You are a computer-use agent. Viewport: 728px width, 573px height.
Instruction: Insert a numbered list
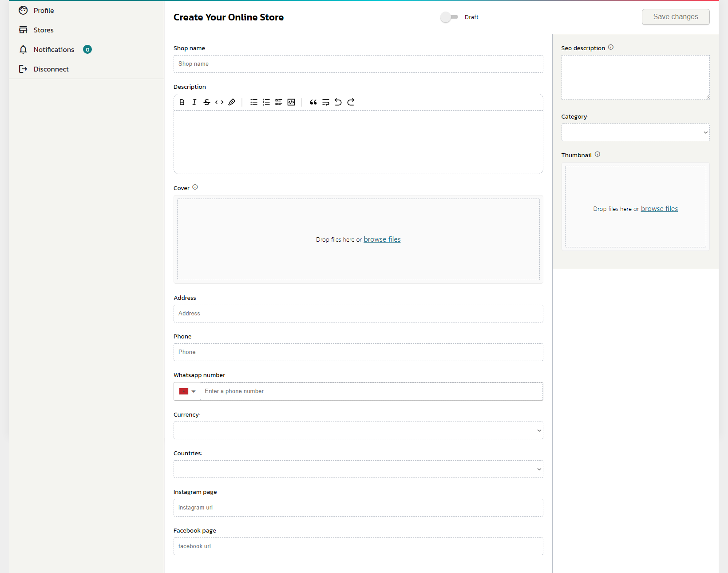[x=266, y=102]
